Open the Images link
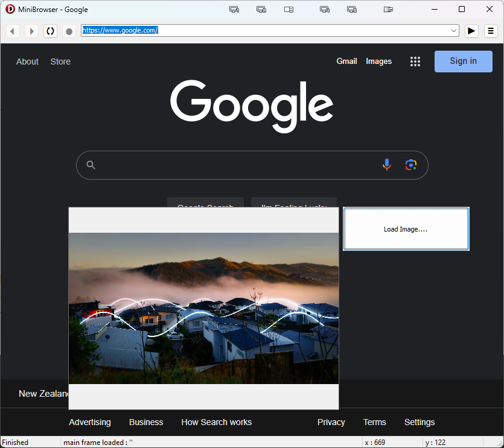This screenshot has width=504, height=448. tap(378, 61)
